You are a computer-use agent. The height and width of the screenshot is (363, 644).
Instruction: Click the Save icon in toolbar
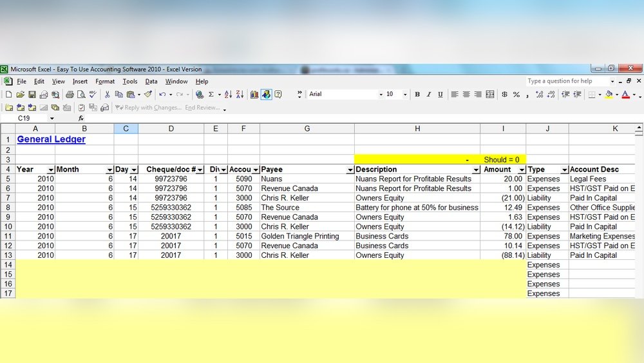pyautogui.click(x=32, y=95)
